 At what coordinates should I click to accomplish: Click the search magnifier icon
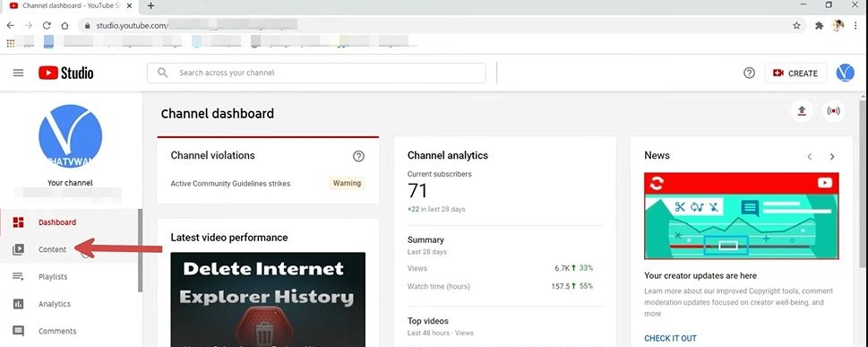(162, 73)
